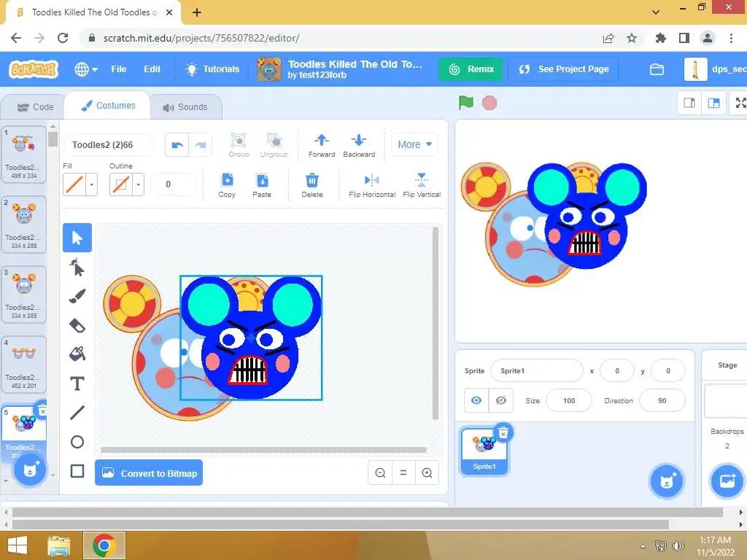Click the sprite Size field
Viewport: 747px width, 560px height.
[x=569, y=400]
